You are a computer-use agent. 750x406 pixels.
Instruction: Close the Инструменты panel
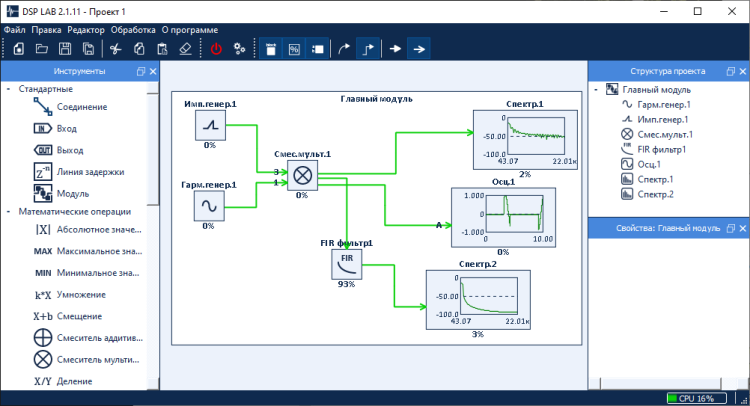(x=153, y=72)
